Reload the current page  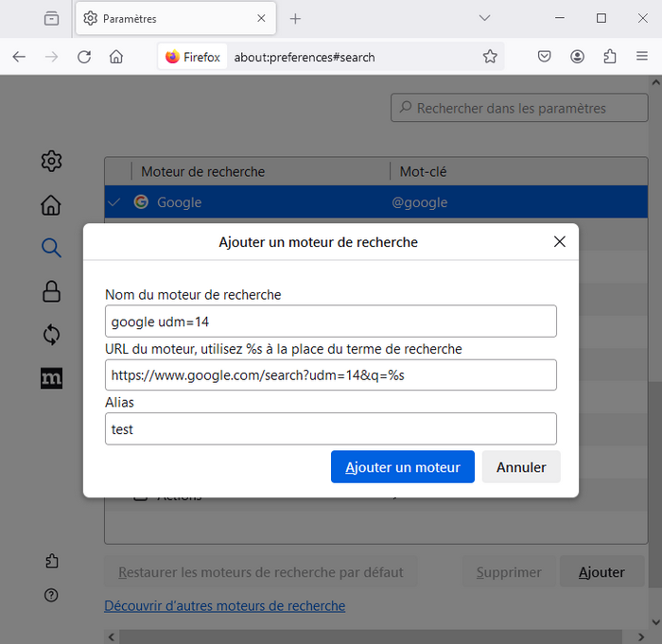84,57
